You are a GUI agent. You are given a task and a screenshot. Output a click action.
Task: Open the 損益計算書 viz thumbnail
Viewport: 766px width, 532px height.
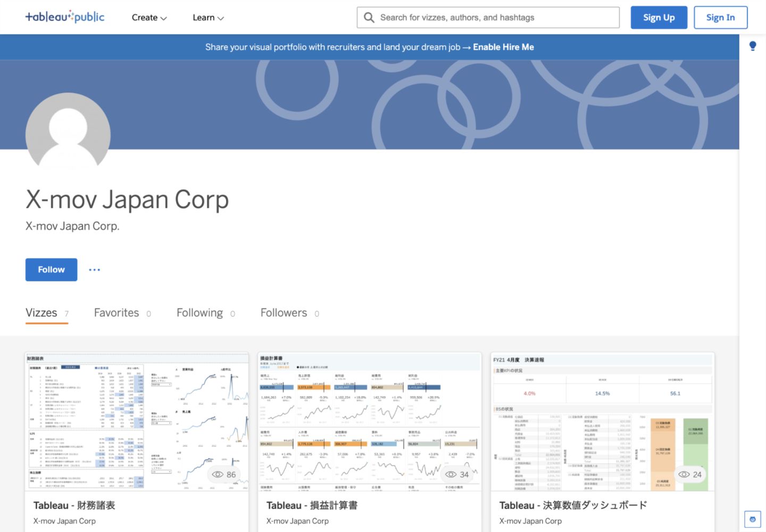(370, 422)
